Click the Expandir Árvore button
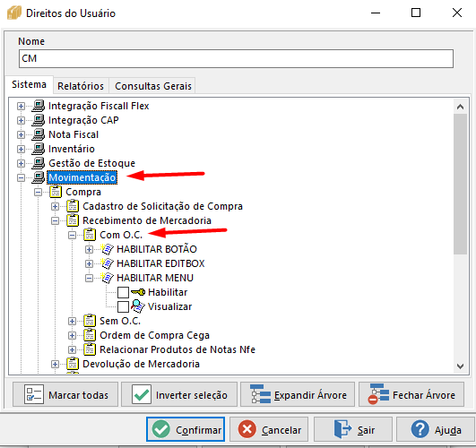Screen dimensions: 476x448 [x=298, y=394]
